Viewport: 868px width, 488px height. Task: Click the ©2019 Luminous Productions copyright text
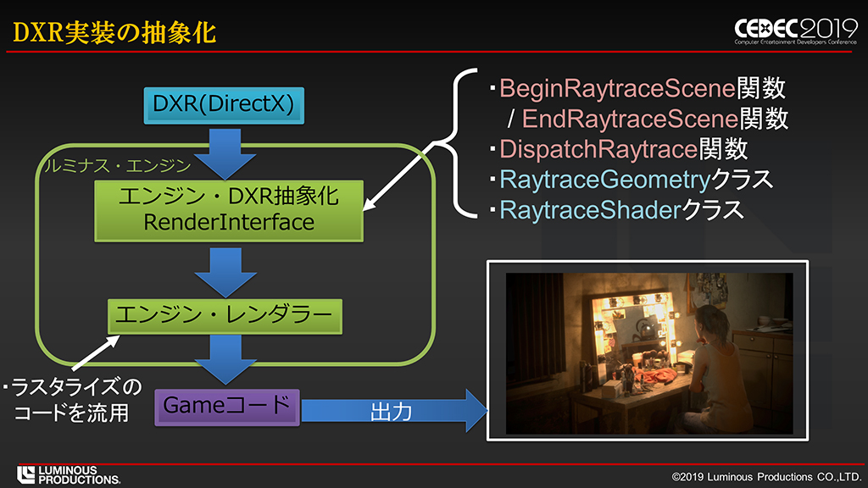tap(766, 476)
